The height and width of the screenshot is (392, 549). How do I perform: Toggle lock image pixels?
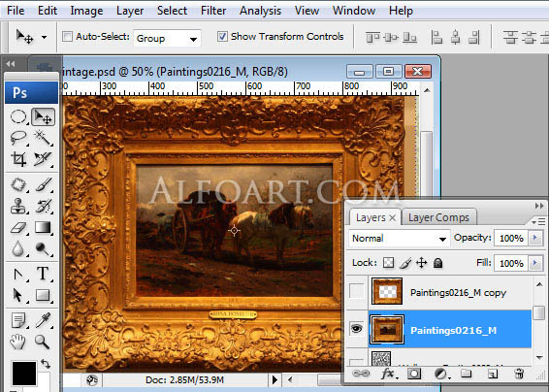click(405, 263)
